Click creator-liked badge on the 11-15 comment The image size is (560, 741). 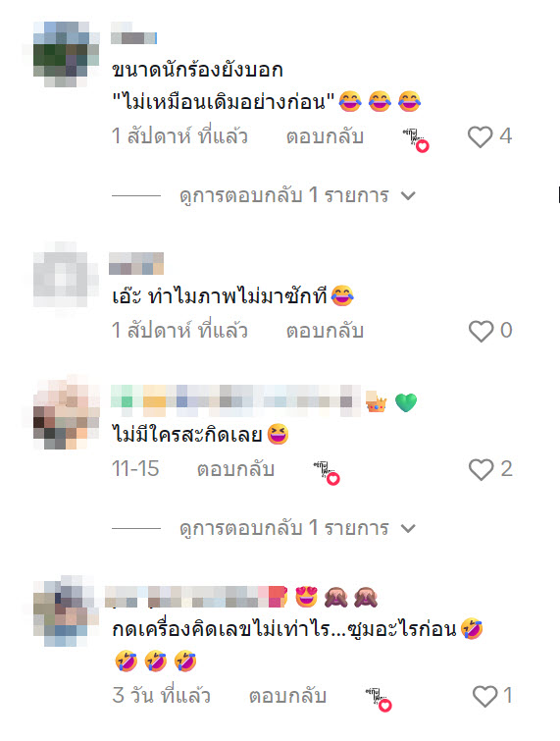(x=327, y=473)
